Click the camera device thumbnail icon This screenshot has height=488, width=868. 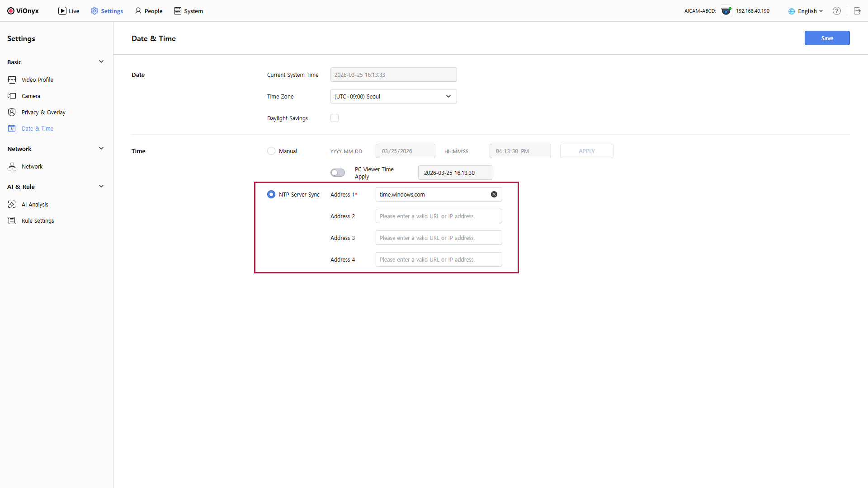pyautogui.click(x=726, y=11)
